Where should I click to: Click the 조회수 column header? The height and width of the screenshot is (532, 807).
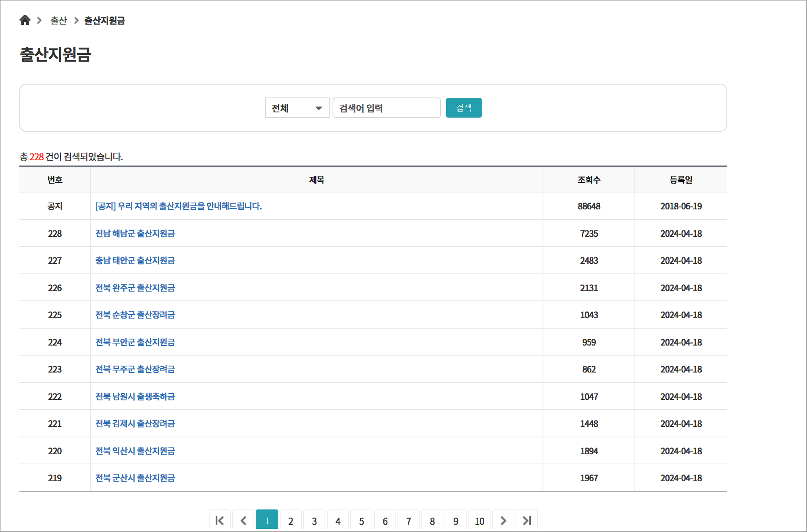(589, 180)
